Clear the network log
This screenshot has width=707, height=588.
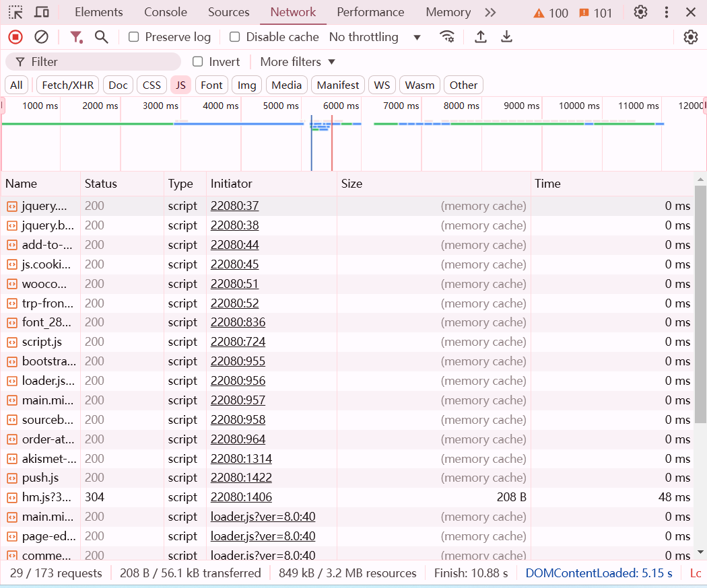coord(42,36)
